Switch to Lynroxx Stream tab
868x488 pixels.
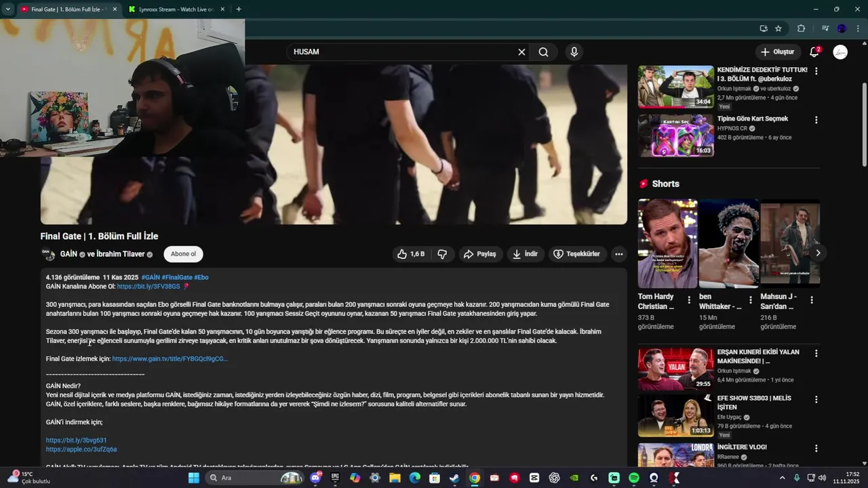pyautogui.click(x=176, y=9)
